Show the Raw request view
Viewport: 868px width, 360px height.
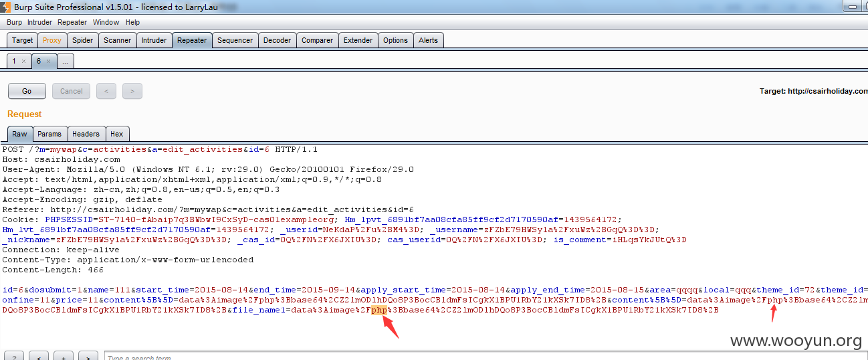(20, 134)
